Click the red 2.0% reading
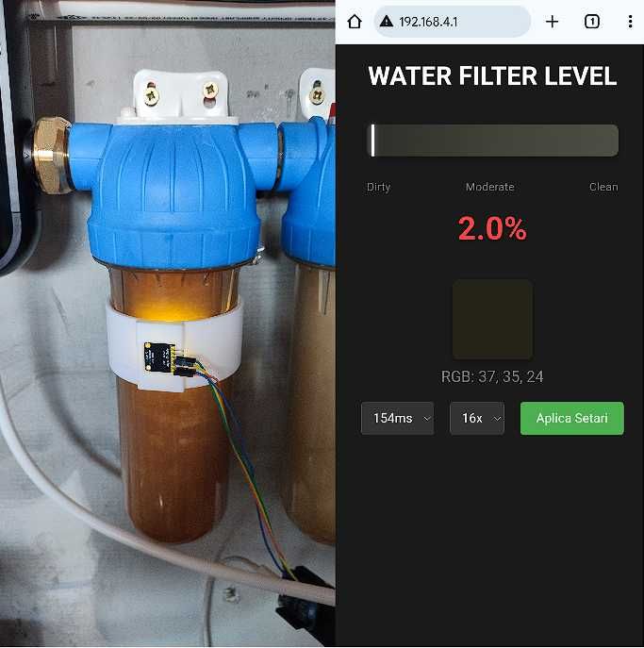 tap(492, 228)
